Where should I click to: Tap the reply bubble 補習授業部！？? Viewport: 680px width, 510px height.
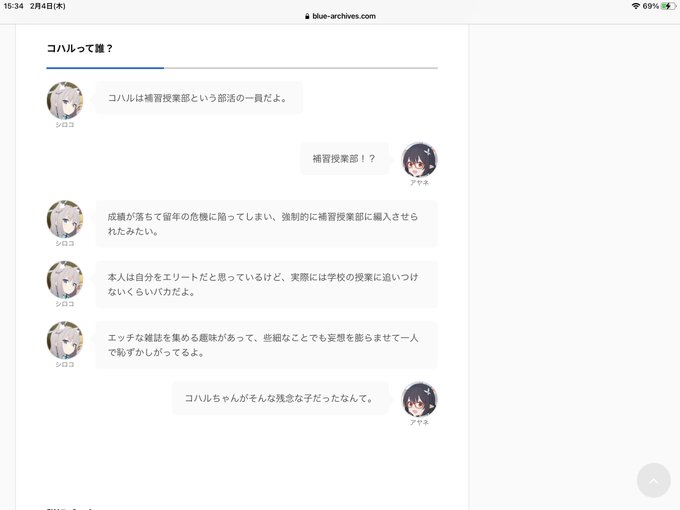coord(344,159)
